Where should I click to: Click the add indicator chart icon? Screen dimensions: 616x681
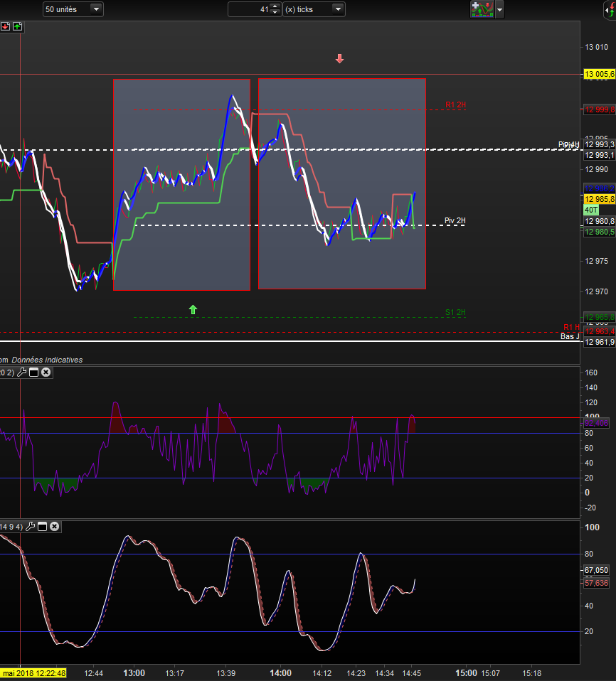pos(481,9)
